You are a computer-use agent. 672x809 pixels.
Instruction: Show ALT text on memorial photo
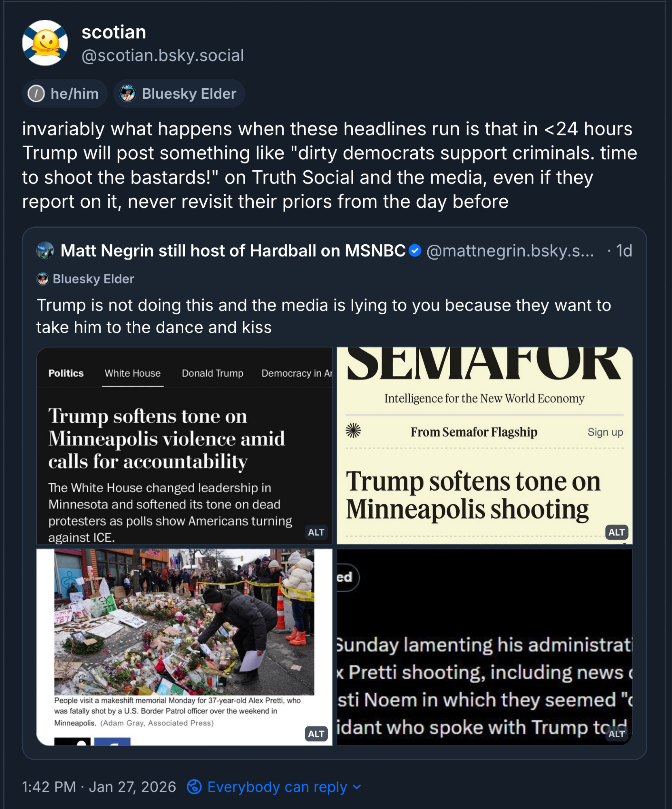[316, 734]
